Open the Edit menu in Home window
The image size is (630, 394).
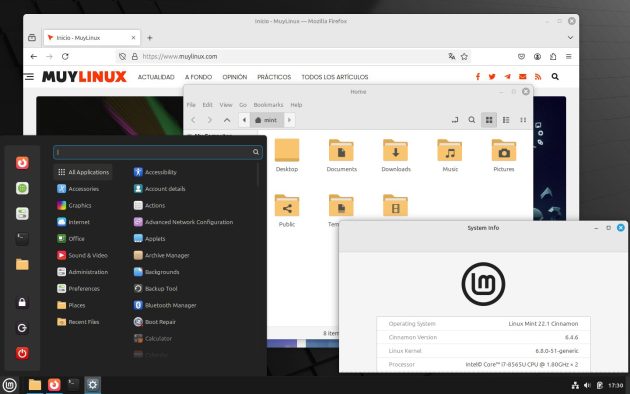pos(207,105)
